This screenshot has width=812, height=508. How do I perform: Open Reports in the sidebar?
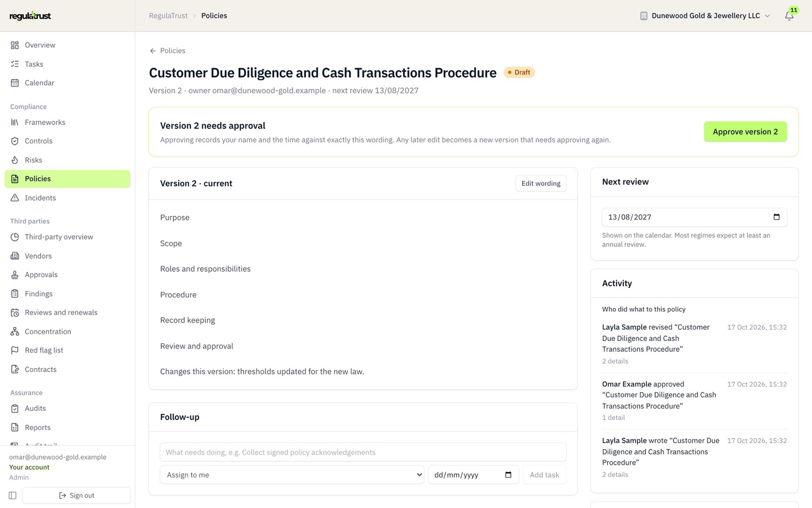click(67, 428)
